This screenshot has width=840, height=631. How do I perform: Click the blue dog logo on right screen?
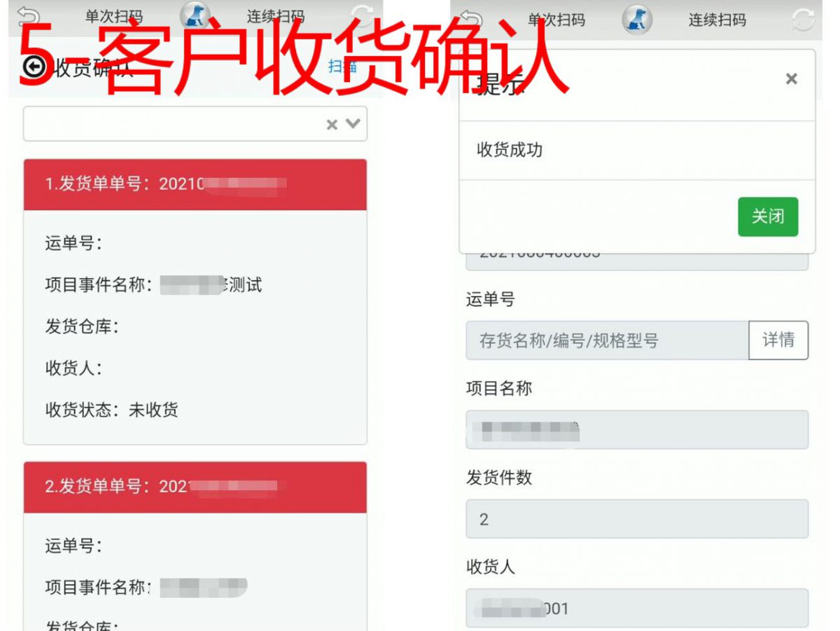pos(637,20)
